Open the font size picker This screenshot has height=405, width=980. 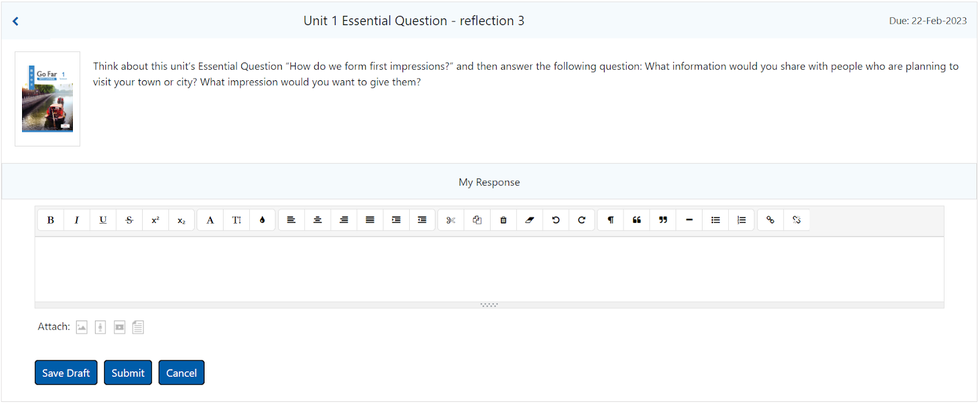tap(236, 220)
